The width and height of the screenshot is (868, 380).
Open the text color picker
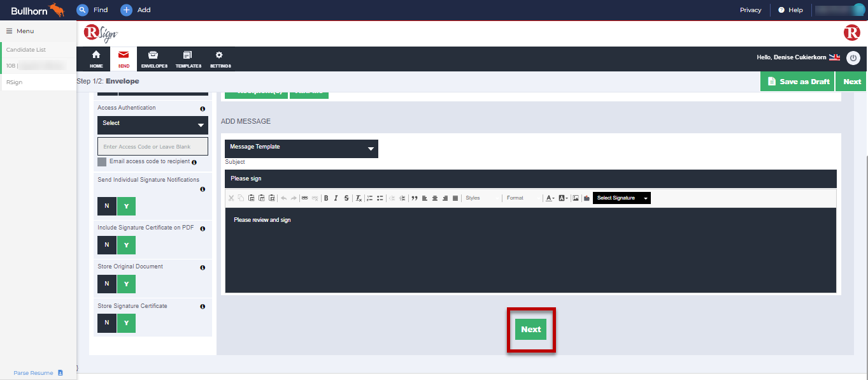(x=550, y=198)
